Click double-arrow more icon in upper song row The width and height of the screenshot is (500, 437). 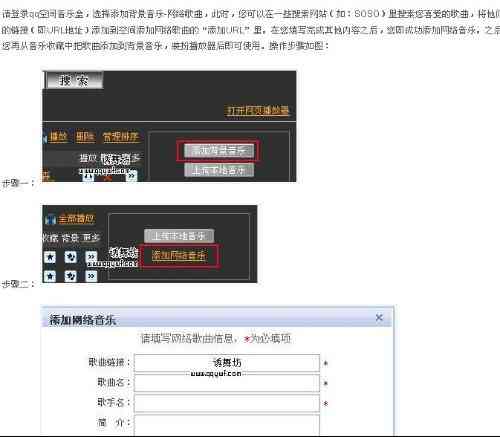(x=91, y=257)
